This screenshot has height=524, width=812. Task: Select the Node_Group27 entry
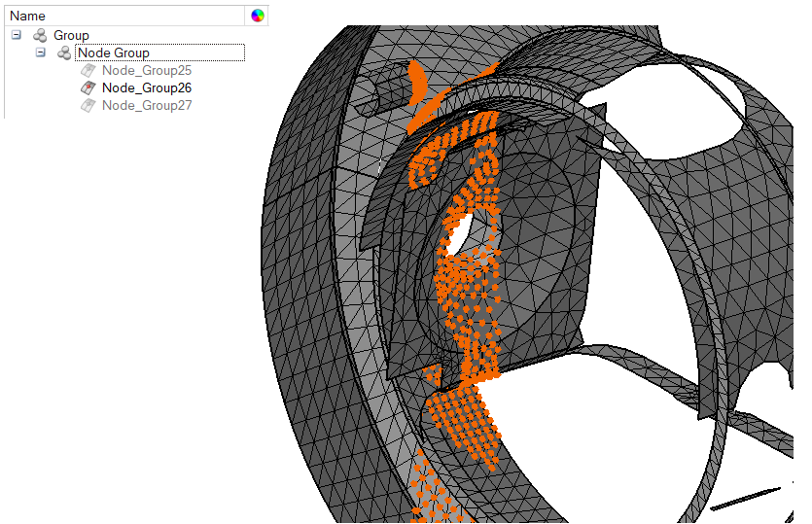pyautogui.click(x=147, y=105)
